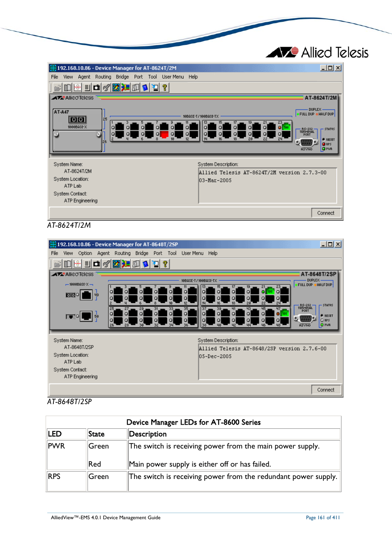This screenshot has height=555, width=392.
Task: Click the blue graph icon in AT-8624T/2M toolbar
Action: point(116,88)
